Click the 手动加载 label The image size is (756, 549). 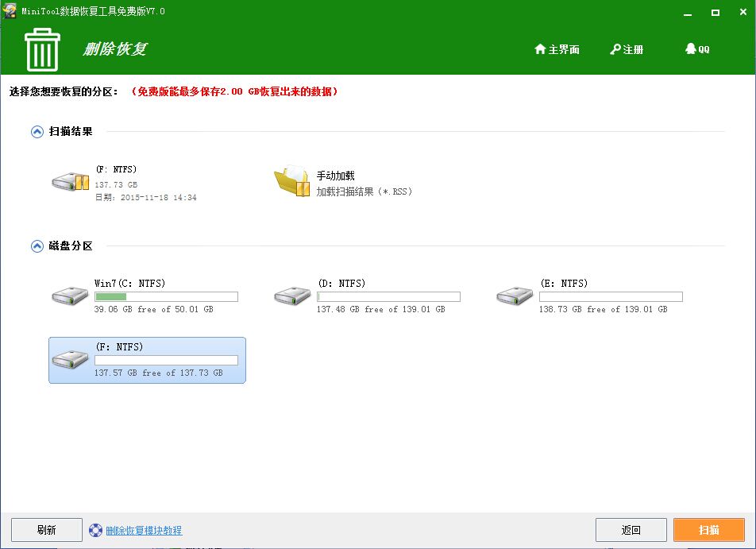click(x=336, y=176)
